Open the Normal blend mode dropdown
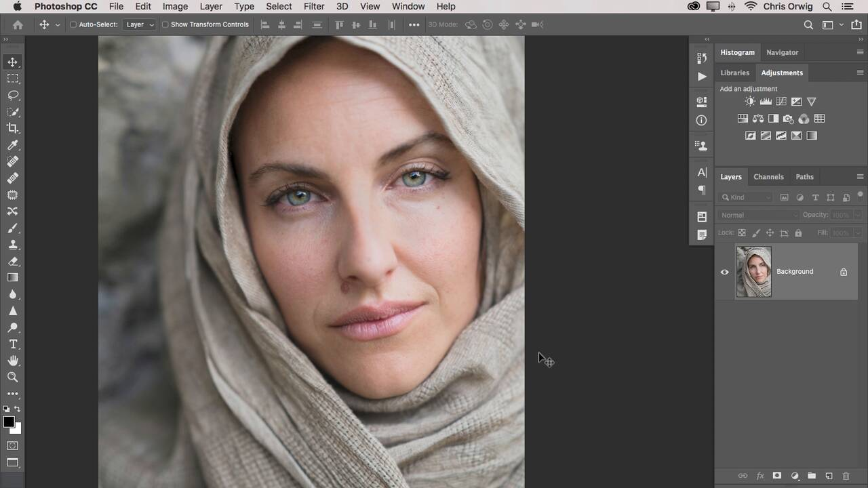Screen dimensions: 868x488 759,215
